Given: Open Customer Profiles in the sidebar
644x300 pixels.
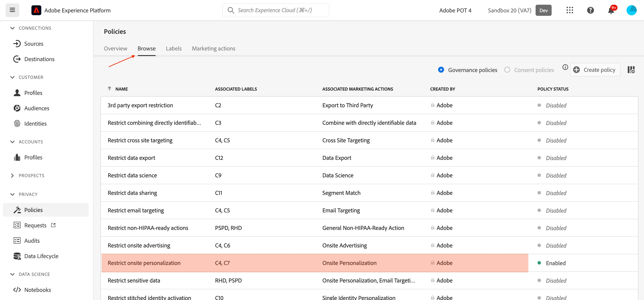Looking at the screenshot, I should click(x=33, y=93).
